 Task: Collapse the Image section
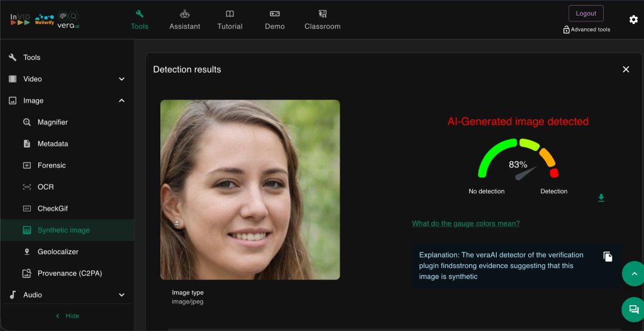[121, 101]
